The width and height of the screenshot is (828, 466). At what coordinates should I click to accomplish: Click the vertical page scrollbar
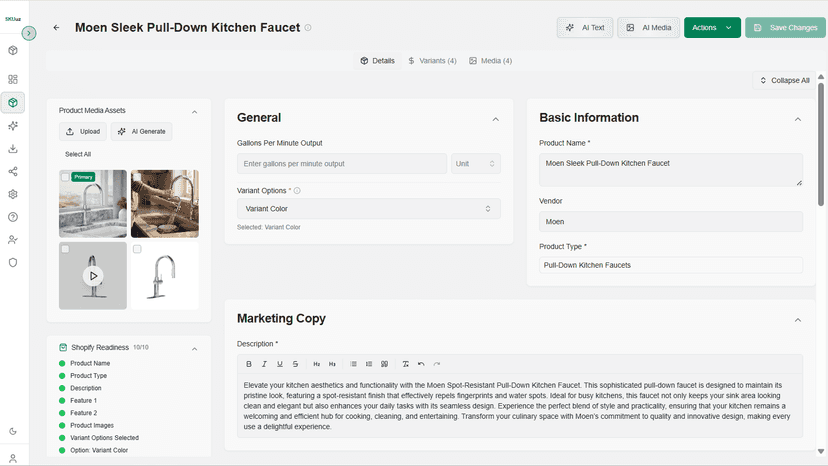click(x=821, y=144)
